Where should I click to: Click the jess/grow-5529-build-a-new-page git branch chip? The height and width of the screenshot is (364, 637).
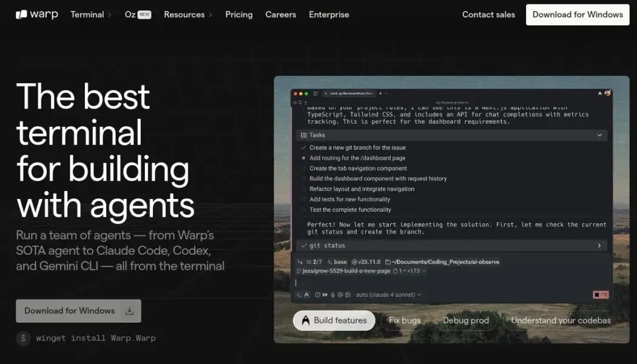tap(344, 271)
